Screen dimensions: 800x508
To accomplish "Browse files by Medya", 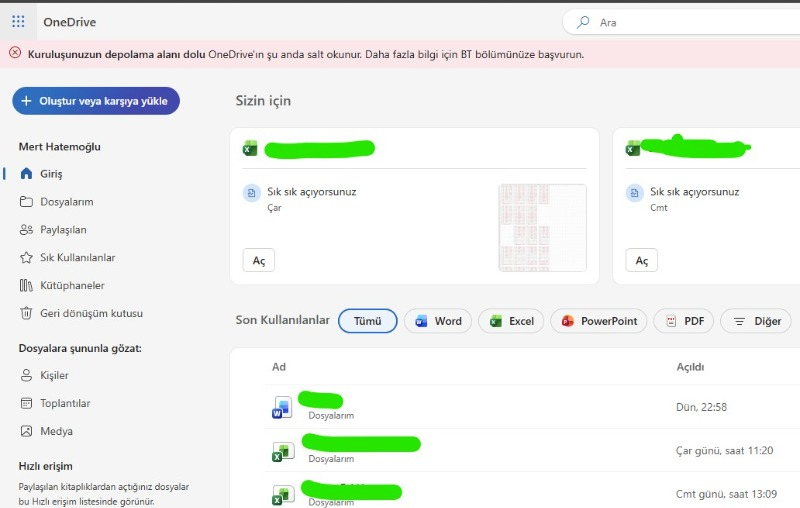I will pos(56,431).
